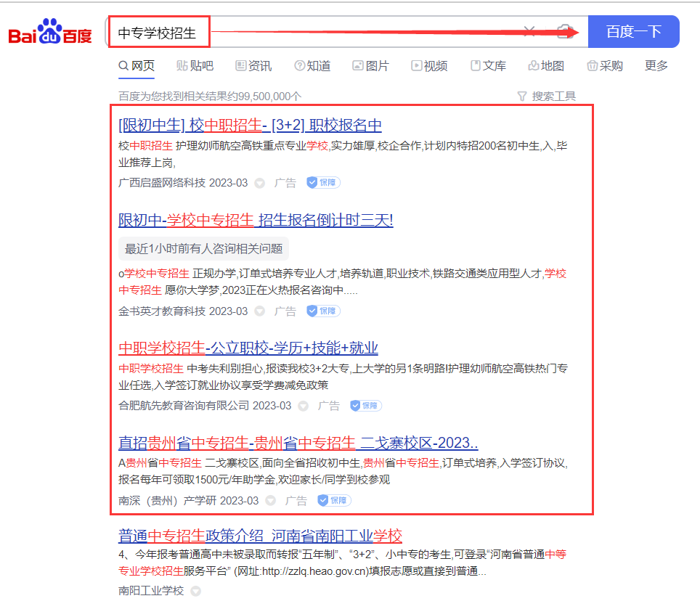Click 保障 badge on 合肥航先教育咨询 ad

[x=366, y=405]
